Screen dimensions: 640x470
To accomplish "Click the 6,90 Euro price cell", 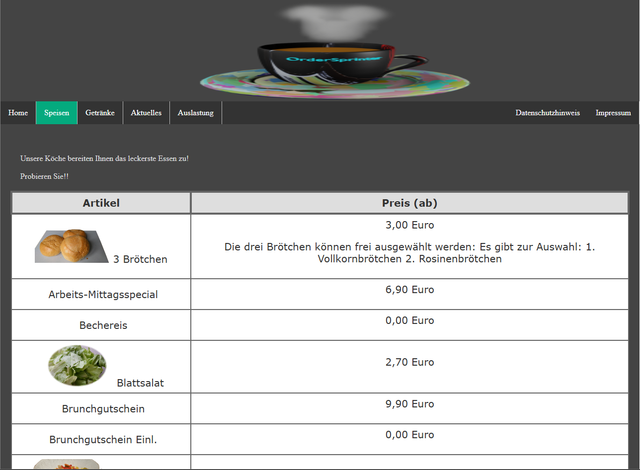I will coord(409,289).
